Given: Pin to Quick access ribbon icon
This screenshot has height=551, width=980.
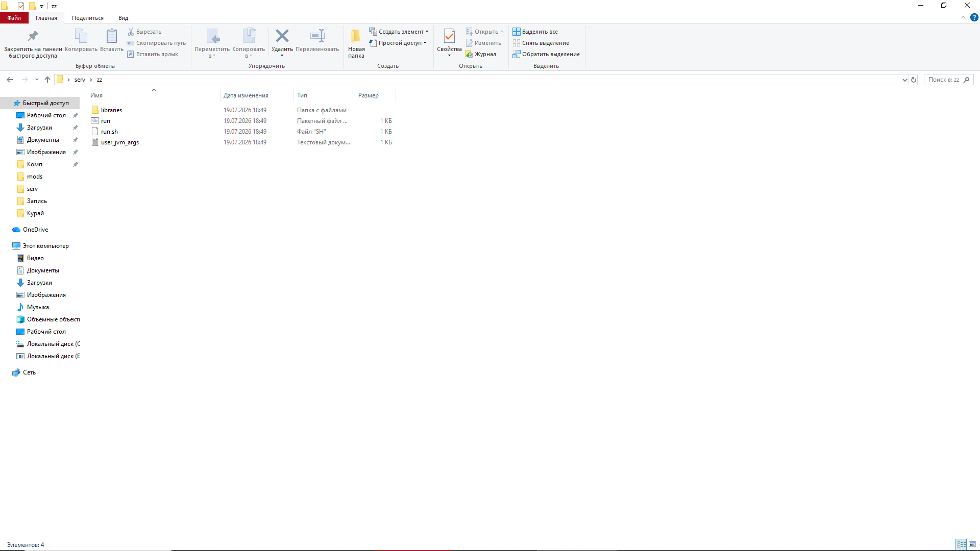Looking at the screenshot, I should click(33, 36).
